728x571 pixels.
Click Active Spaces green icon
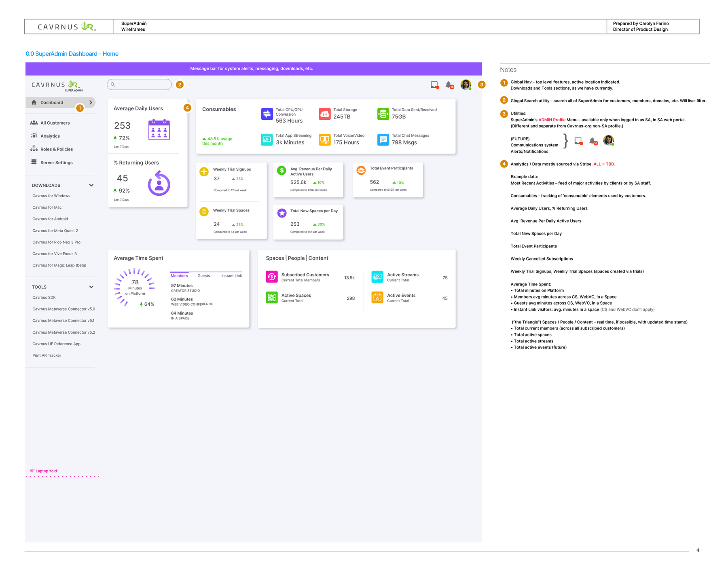point(272,298)
